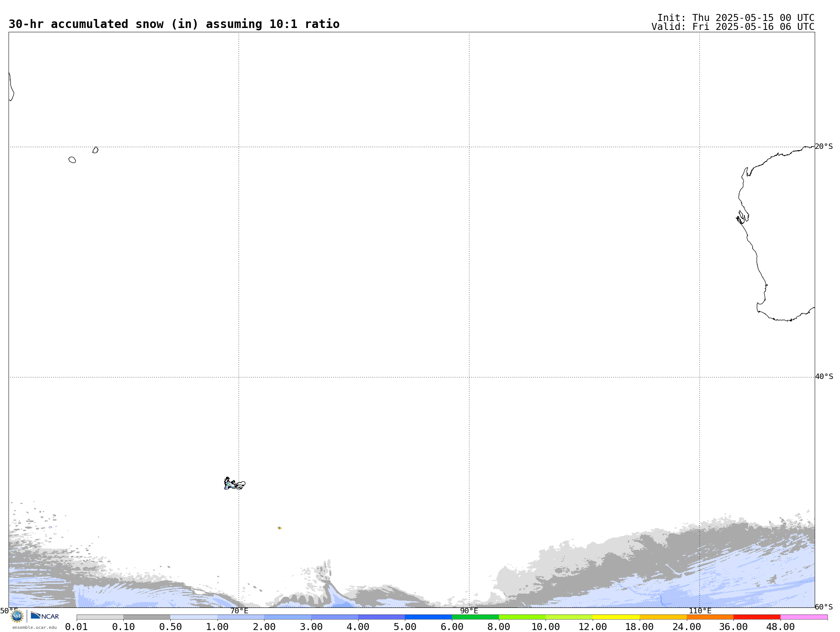Click the 18.00 legend value
This screenshot has height=632, width=840.
click(640, 627)
